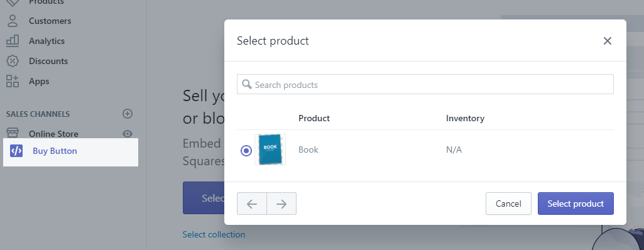Click the Inventory column header
644x250 pixels.
pyautogui.click(x=466, y=118)
